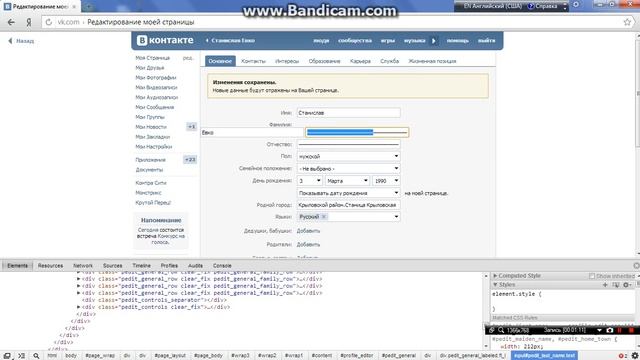The width and height of the screenshot is (640, 360).
Task: Open the Пол (gender) dropdown
Action: pos(348,156)
